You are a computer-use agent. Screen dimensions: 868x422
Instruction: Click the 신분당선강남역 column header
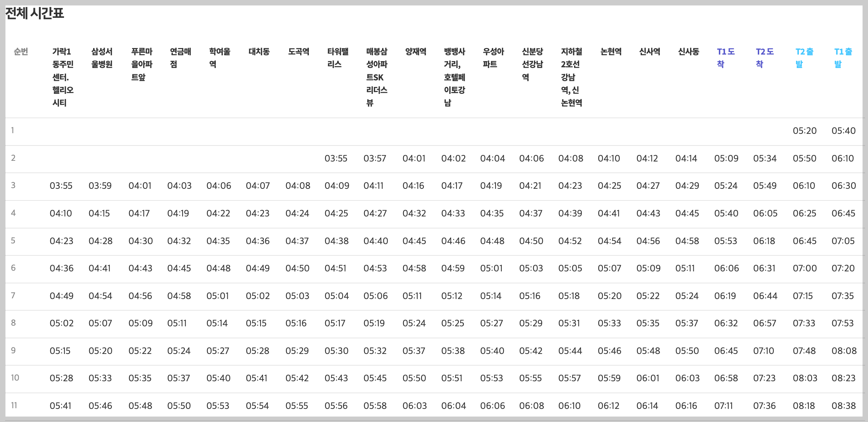coord(532,64)
